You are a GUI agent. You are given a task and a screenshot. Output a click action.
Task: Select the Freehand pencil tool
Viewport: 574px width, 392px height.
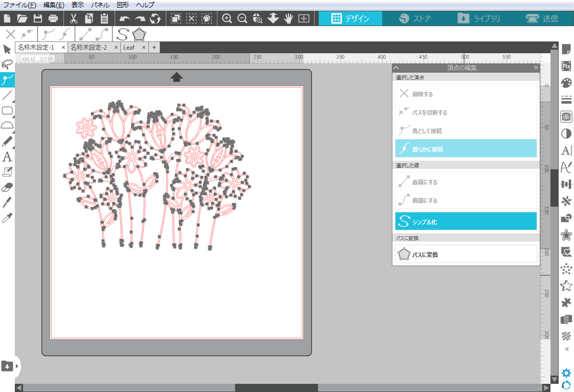tap(7, 141)
